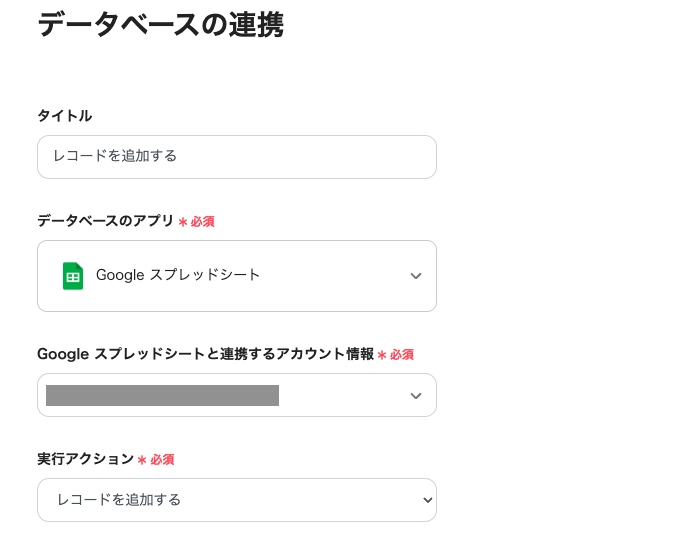Click the grayed-out account name

coord(162,395)
